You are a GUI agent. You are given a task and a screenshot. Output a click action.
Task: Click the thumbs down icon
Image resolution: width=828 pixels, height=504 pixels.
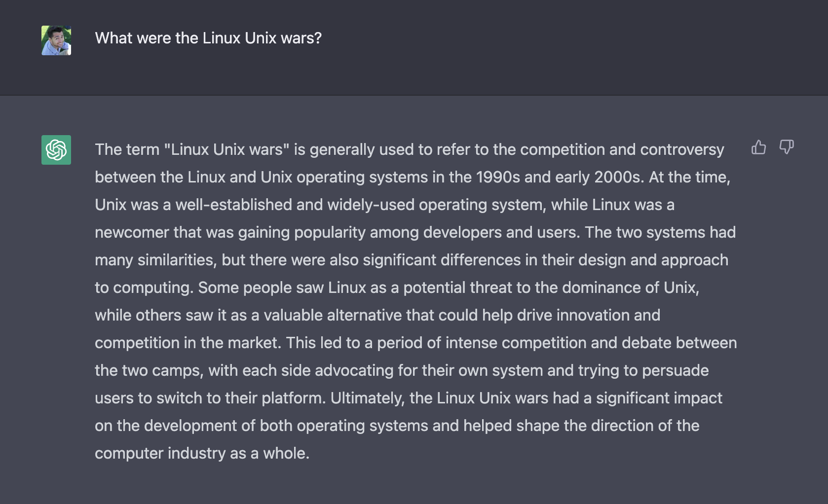787,147
